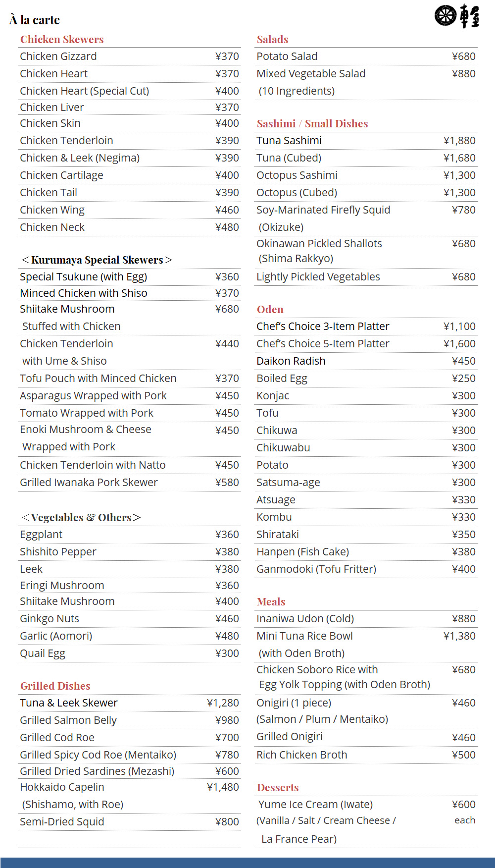
Task: Select Chicken Heart (Special Cut) item
Action: pyautogui.click(x=129, y=91)
